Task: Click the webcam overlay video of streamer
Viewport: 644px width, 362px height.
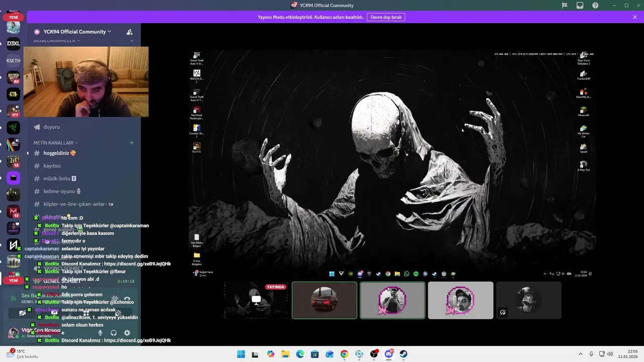Action: (x=86, y=82)
